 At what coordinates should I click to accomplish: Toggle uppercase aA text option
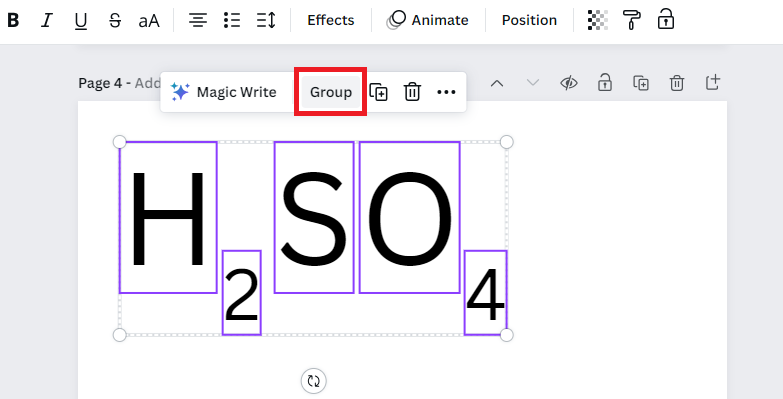point(149,21)
